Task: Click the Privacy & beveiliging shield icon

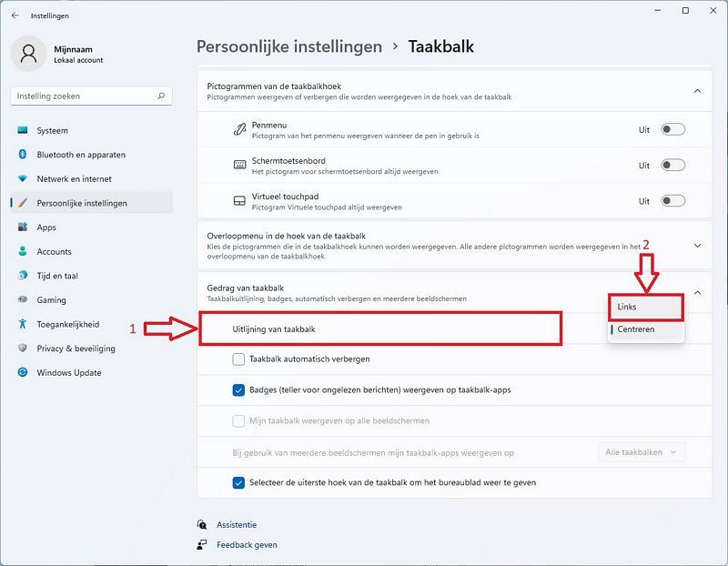Action: 22,348
